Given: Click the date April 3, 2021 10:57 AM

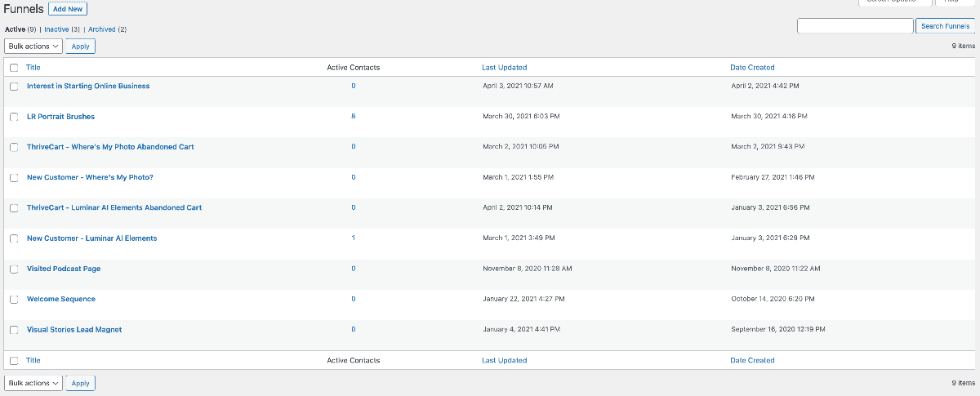Looking at the screenshot, I should (518, 86).
